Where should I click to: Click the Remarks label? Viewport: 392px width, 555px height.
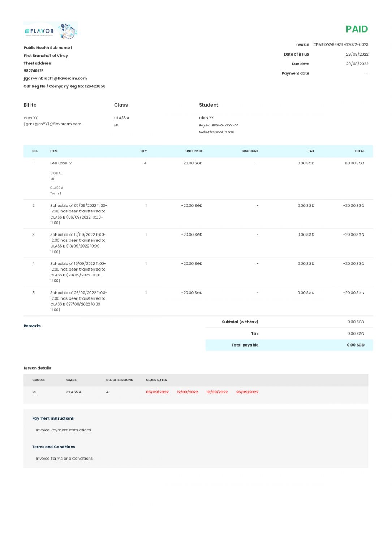pos(32,326)
